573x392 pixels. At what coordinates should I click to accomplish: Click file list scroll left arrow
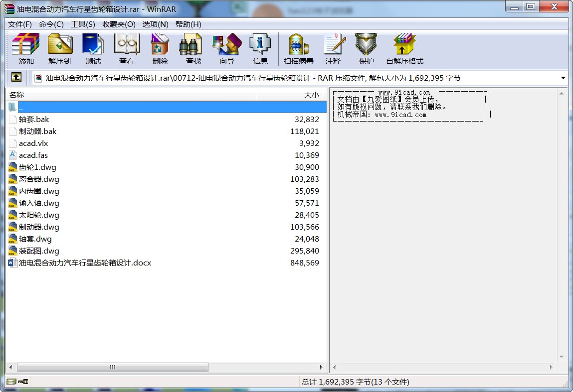click(10, 367)
